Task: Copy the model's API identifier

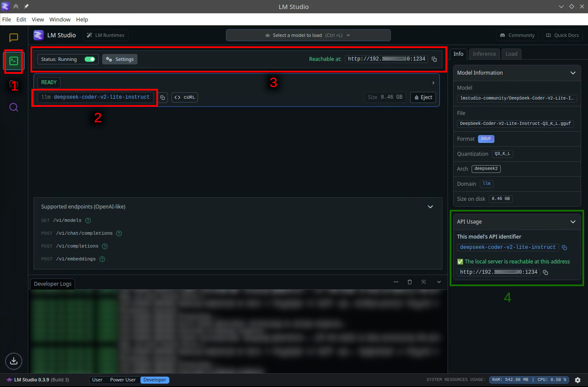Action: (x=564, y=248)
